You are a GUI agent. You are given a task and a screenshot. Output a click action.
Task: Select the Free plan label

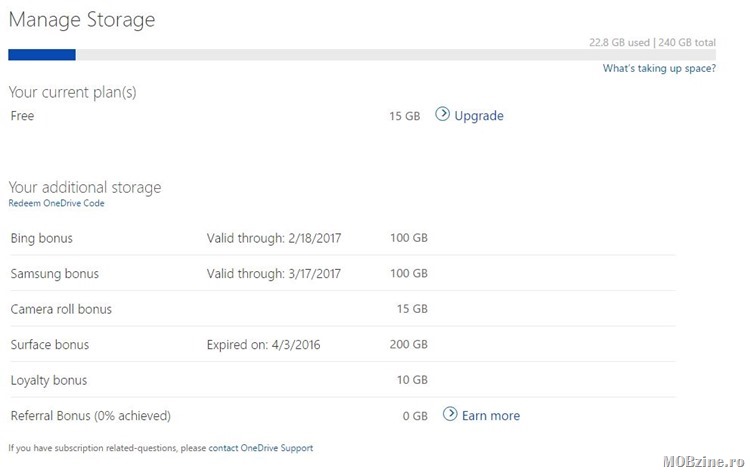pos(22,116)
